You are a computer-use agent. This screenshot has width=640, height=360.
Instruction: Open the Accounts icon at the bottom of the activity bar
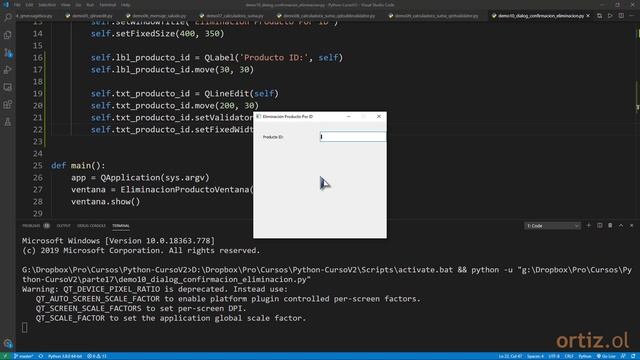click(8, 343)
